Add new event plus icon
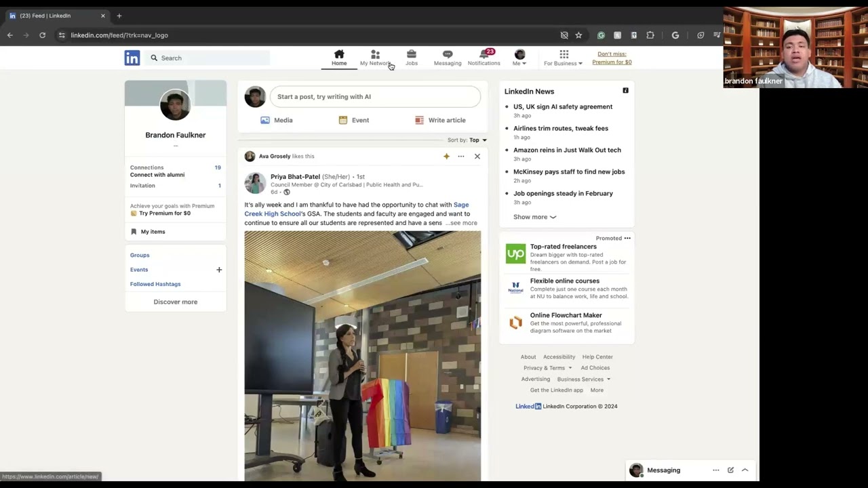Image resolution: width=868 pixels, height=488 pixels. click(x=219, y=270)
